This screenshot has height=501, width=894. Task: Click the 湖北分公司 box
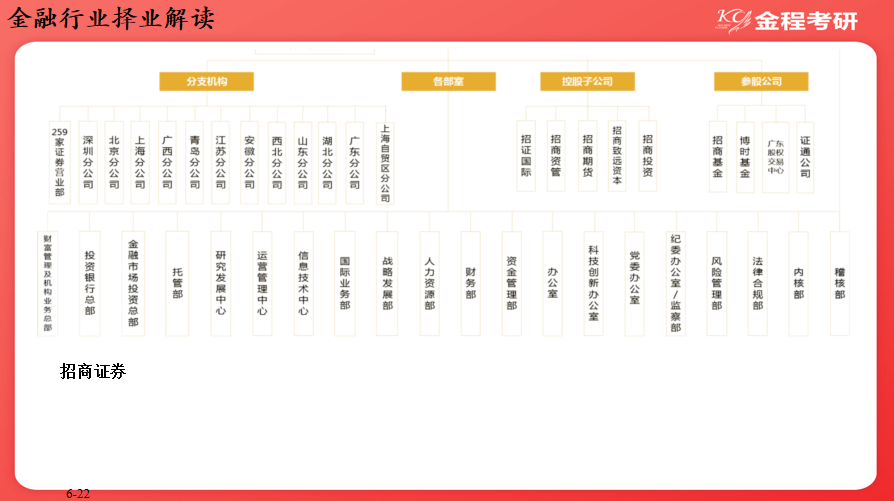(327, 162)
